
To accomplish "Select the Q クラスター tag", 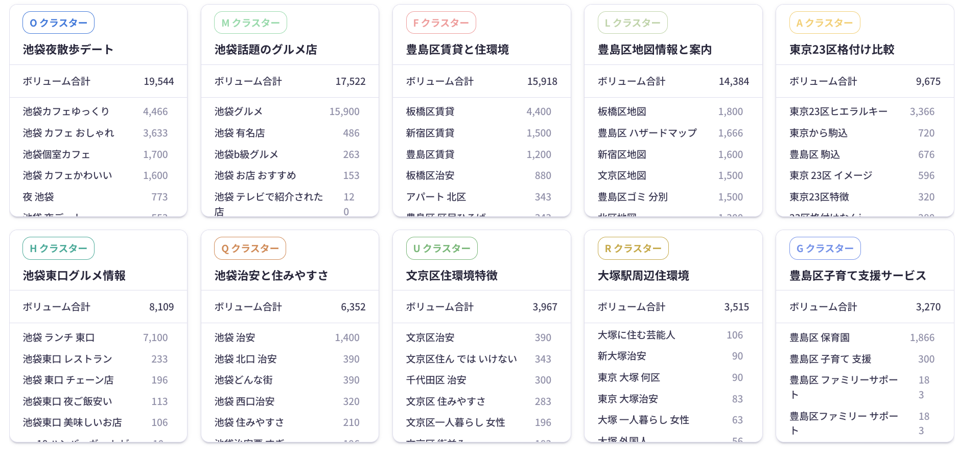I will tap(250, 249).
